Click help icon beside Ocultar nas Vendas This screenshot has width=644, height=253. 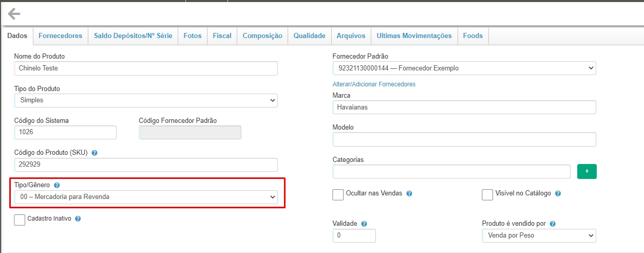click(409, 194)
